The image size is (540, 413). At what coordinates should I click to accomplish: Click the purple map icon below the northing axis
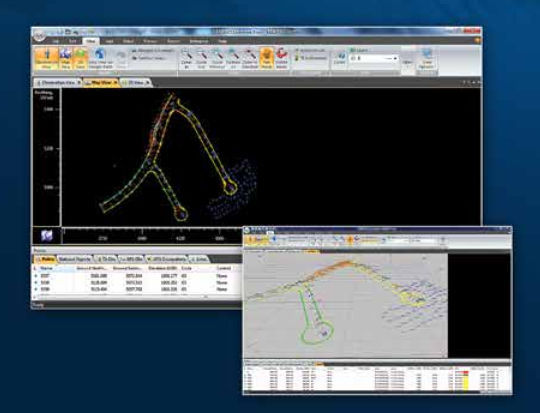pos(47,236)
